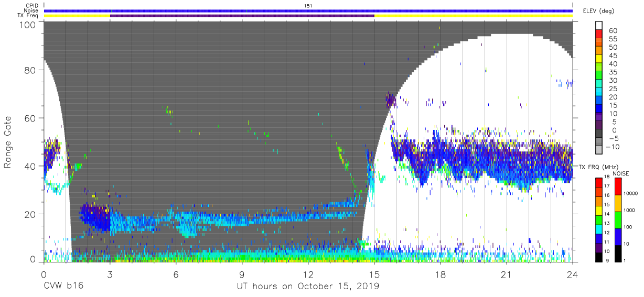Click x-axis tick label 3
Viewport: 644px width, 297px height.
click(110, 274)
